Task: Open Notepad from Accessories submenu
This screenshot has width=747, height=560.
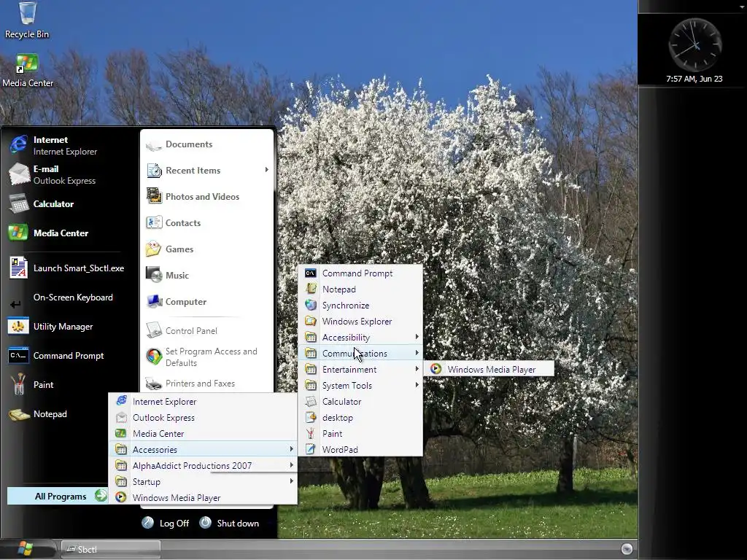Action: click(x=360, y=289)
